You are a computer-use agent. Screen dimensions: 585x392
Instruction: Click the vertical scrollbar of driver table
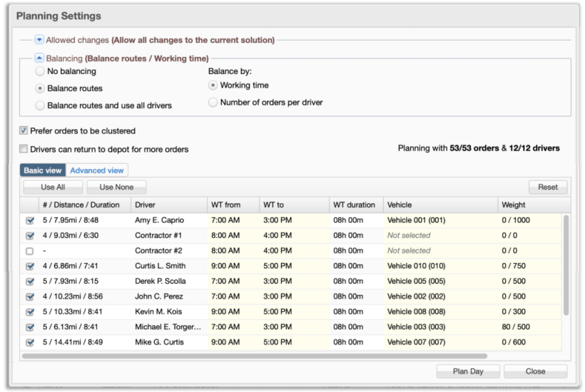566,264
